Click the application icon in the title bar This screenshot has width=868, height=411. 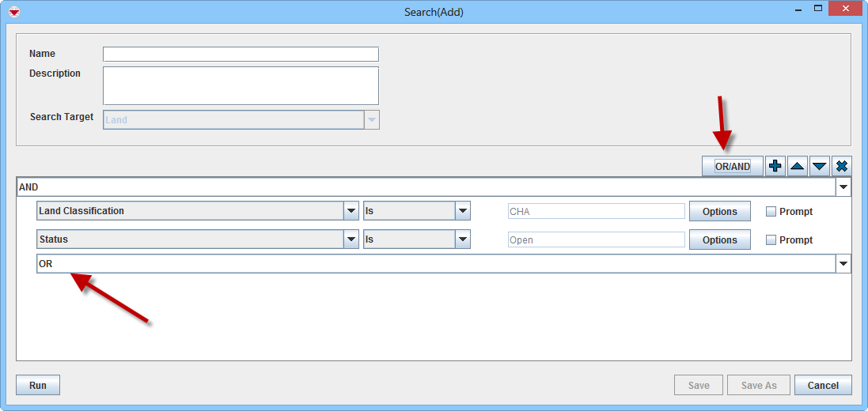(x=13, y=11)
